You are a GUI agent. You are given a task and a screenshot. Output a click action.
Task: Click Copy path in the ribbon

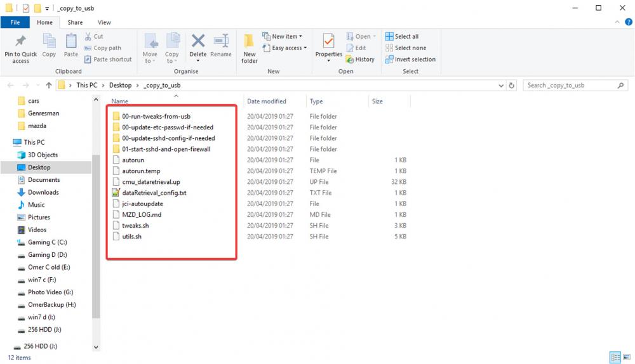point(102,48)
